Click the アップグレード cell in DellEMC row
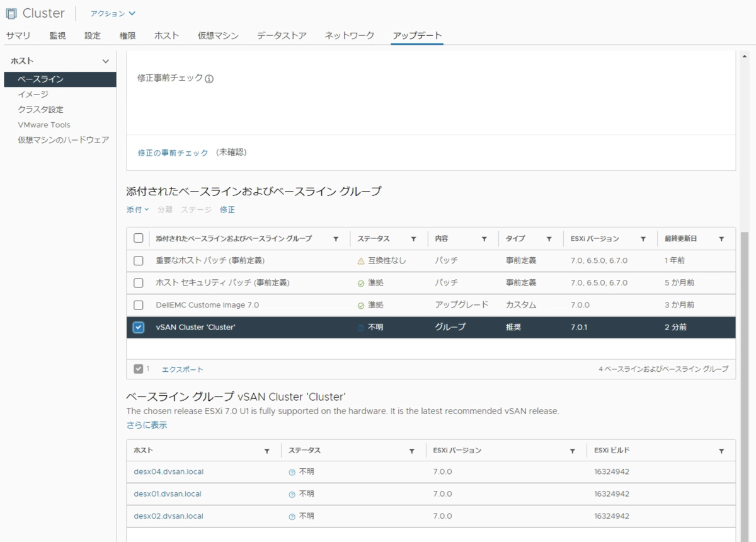 click(461, 305)
